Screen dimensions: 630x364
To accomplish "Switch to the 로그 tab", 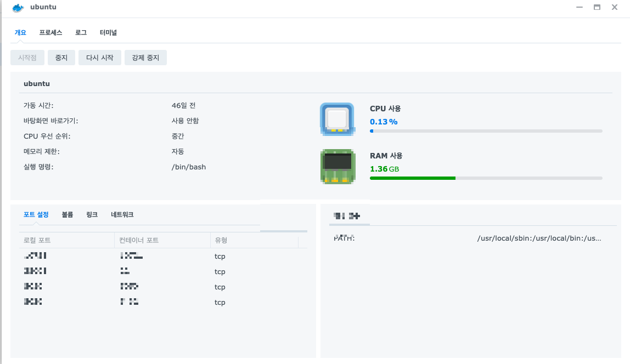I will pos(81,32).
